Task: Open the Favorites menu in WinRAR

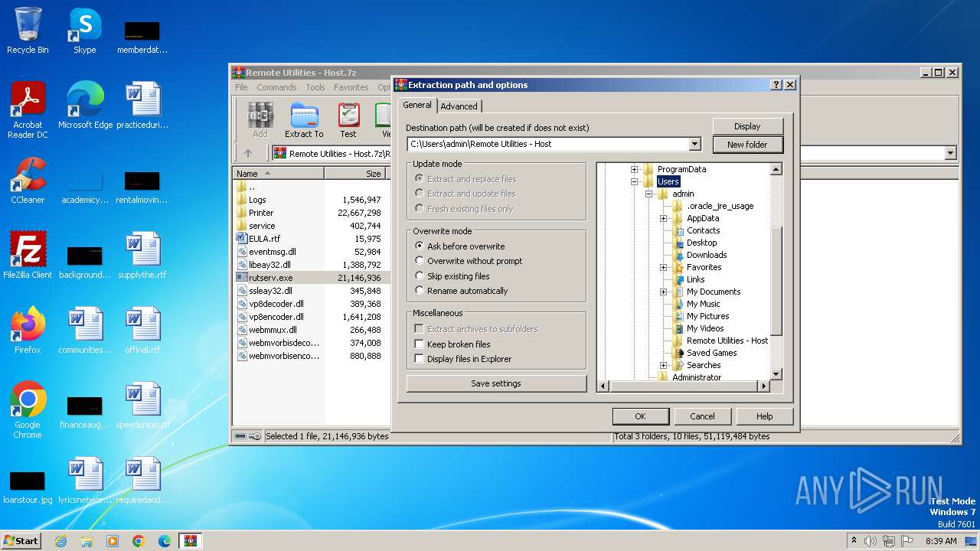Action: tap(351, 87)
